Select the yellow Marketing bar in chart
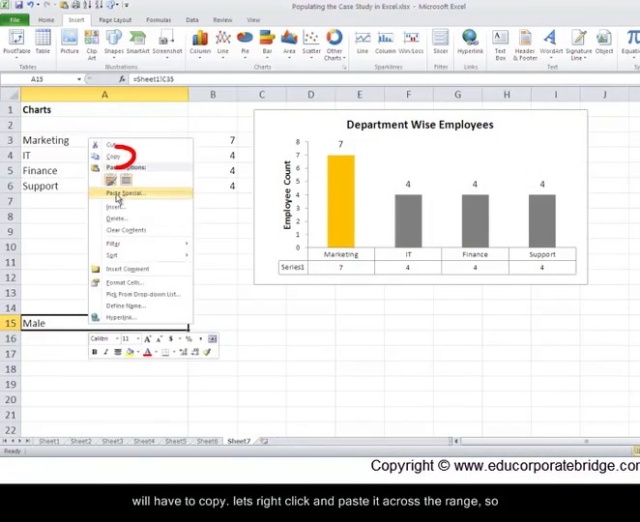Screen dimensions: 640x522 point(341,201)
